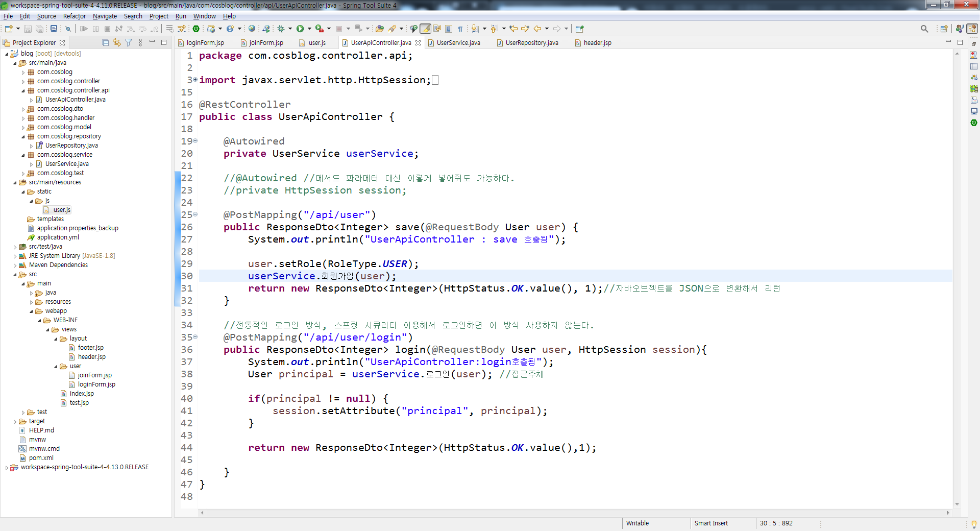Click the tip light bulb in status bar
The width and height of the screenshot is (980, 531).
pos(974,524)
